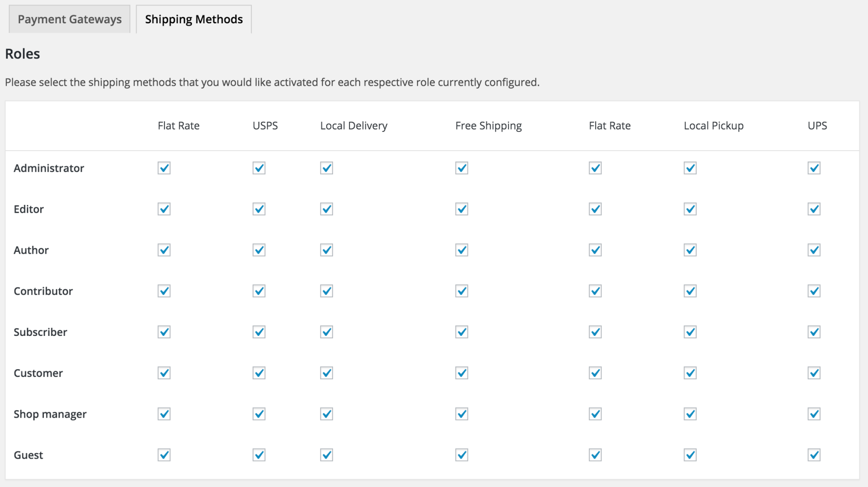Uncheck Local Delivery for Subscriber

coord(326,332)
